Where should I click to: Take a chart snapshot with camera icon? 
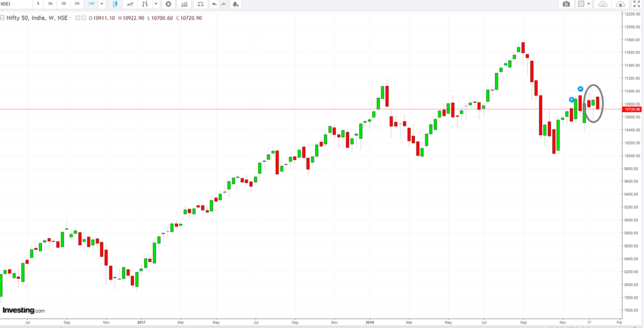coord(567,4)
